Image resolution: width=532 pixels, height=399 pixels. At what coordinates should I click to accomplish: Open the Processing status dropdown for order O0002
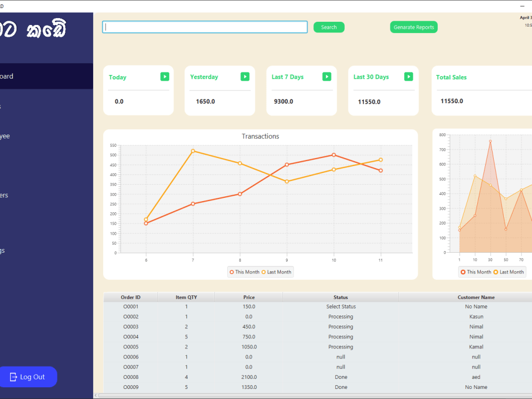click(x=340, y=317)
